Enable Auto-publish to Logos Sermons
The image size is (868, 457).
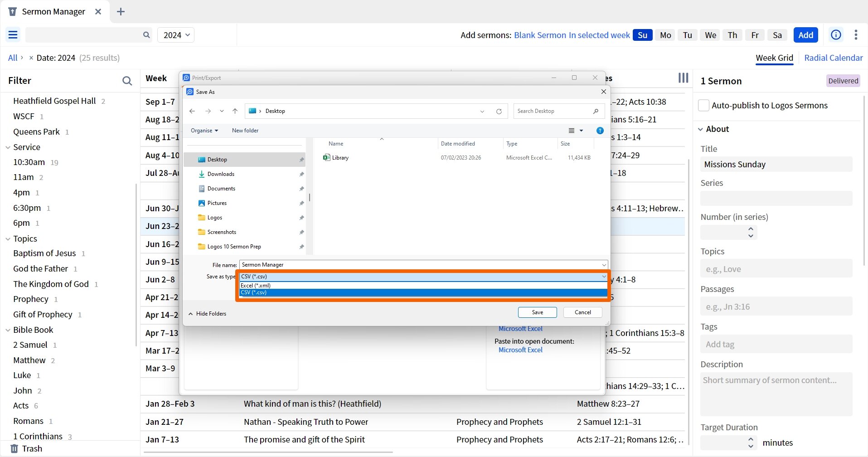(703, 106)
